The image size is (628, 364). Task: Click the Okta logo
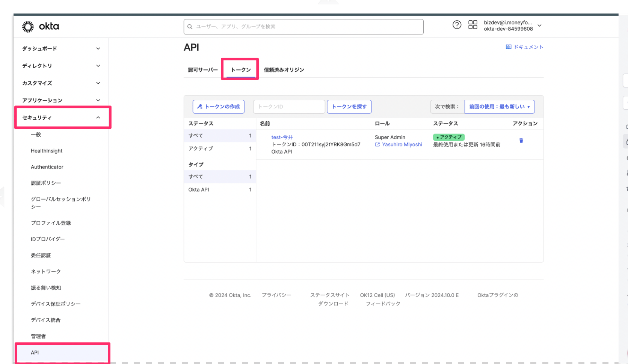tap(41, 26)
